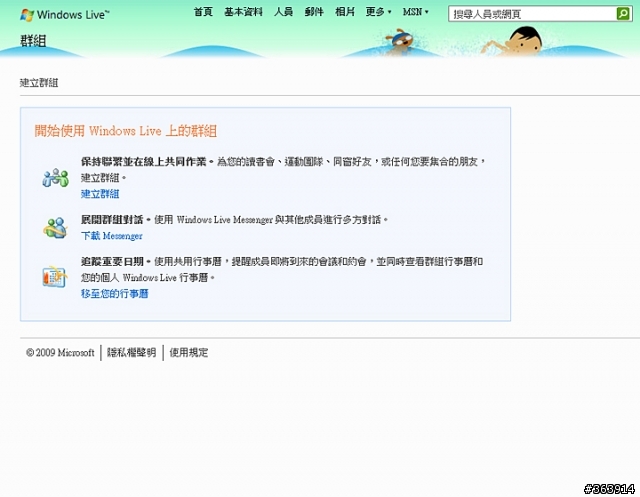Open the 隱私權聲明 footer link

[131, 353]
